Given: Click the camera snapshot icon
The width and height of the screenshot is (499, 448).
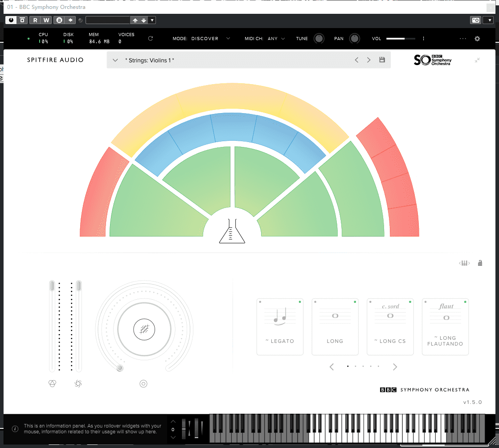Looking at the screenshot, I should (x=475, y=20).
